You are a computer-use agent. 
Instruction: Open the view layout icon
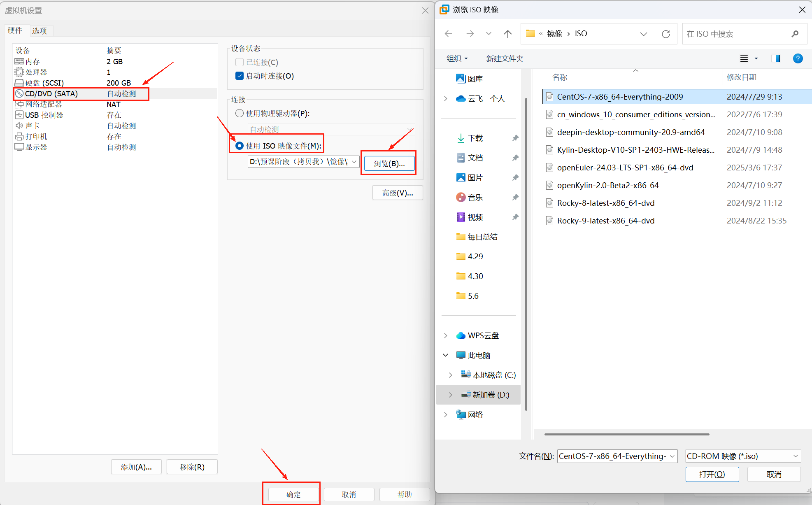(744, 58)
